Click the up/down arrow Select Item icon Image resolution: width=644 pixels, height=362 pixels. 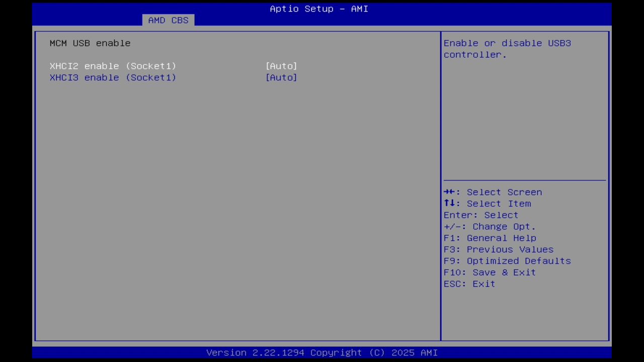point(451,203)
